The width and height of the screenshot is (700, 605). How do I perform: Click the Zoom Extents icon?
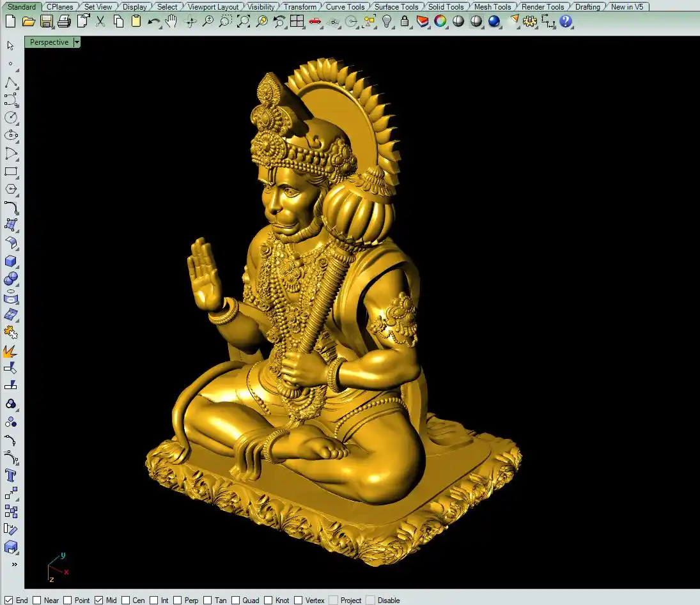[x=244, y=21]
